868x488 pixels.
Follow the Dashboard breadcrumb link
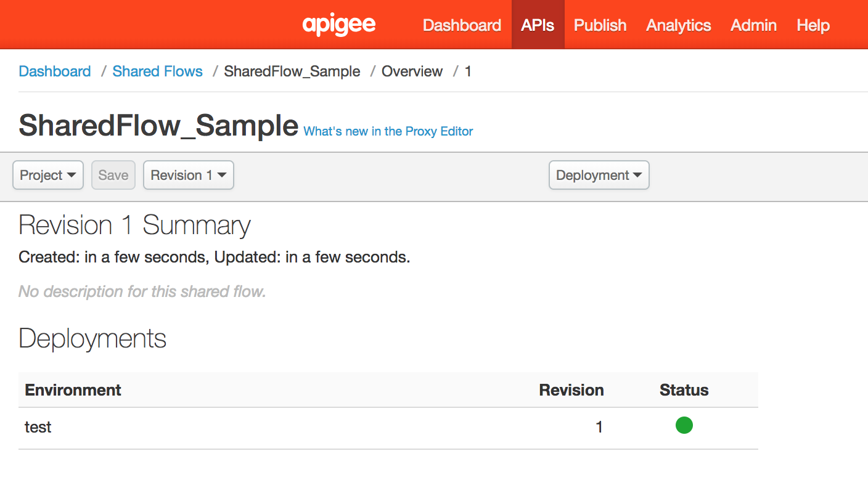pyautogui.click(x=55, y=71)
